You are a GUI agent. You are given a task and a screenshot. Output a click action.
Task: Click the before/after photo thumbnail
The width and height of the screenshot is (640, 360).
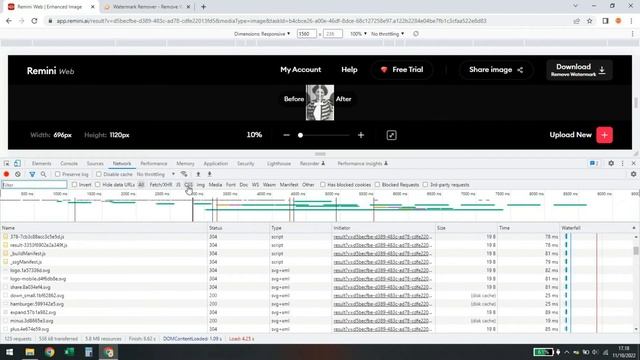click(x=320, y=102)
